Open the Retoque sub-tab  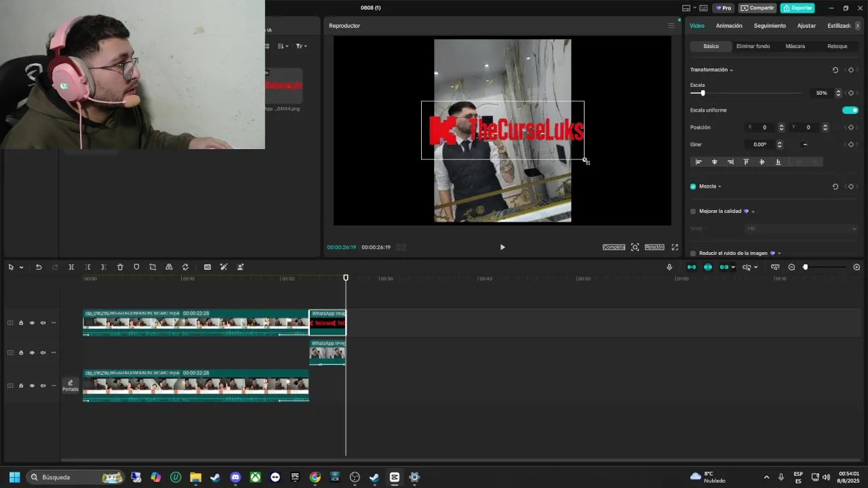[837, 46]
